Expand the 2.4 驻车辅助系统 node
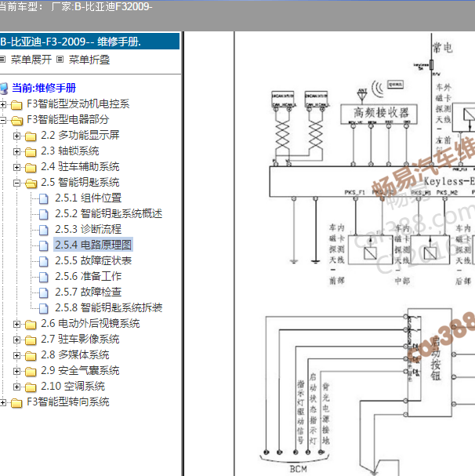Viewport: 475px width, 476px height. click(x=16, y=167)
